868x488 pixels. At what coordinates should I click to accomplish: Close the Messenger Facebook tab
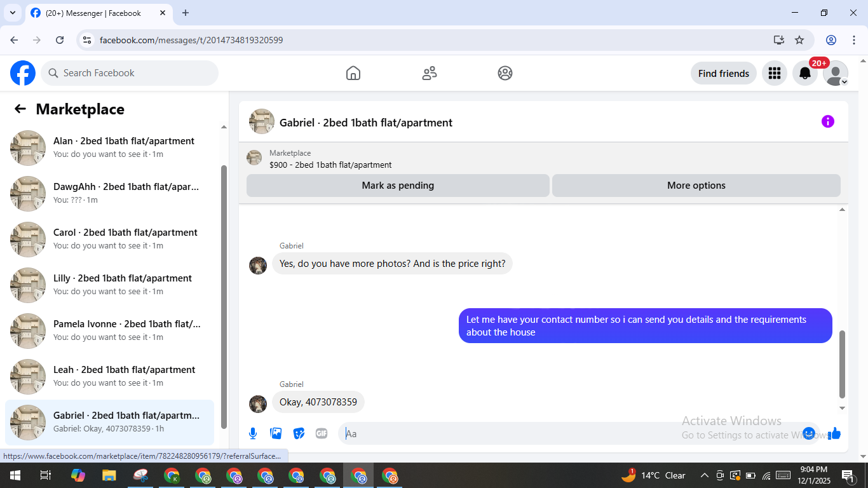163,13
